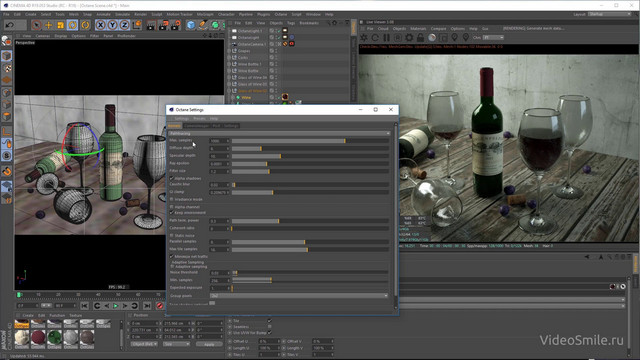Open Edit Render Settings icon
640x360 pixels.
point(176,25)
